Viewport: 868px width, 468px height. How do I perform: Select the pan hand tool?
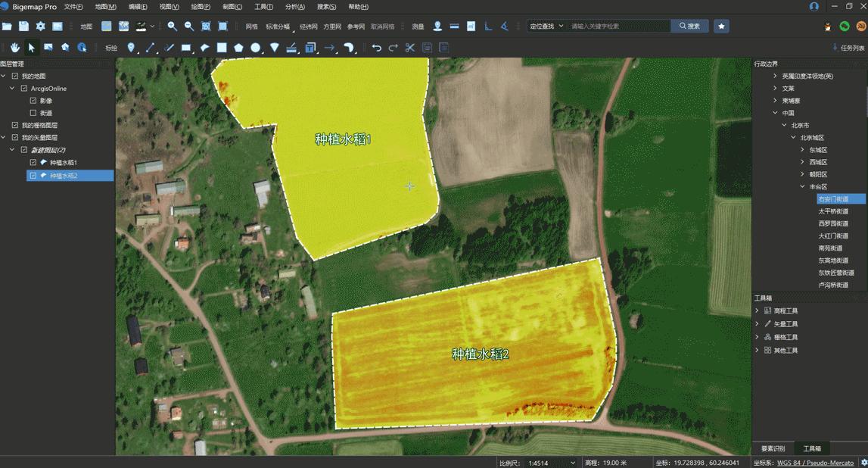click(x=14, y=48)
